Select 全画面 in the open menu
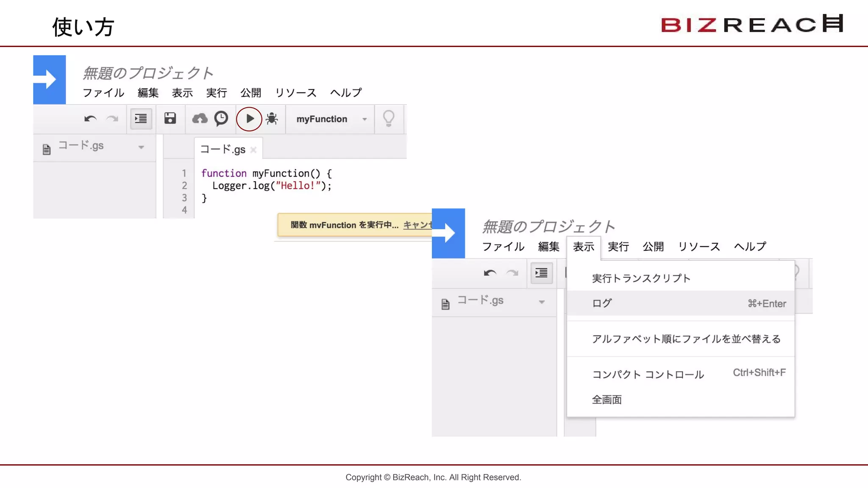Viewport: 868px width, 488px height. 607,400
